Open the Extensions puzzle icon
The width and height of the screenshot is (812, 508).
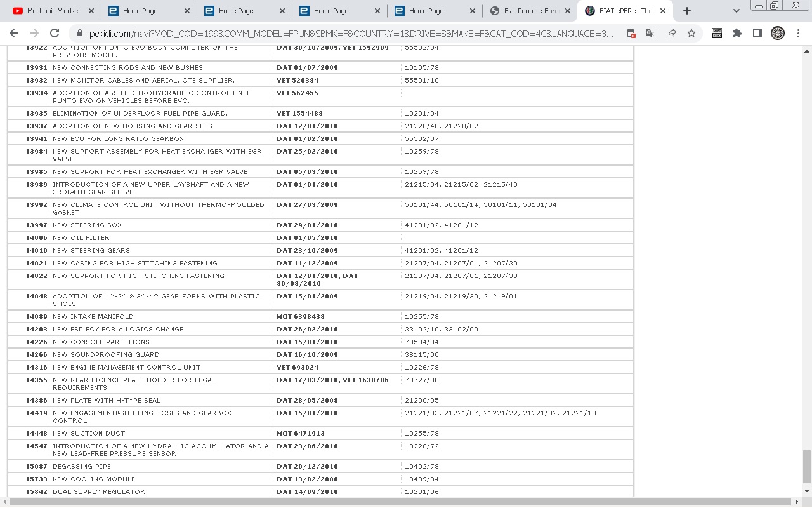737,34
